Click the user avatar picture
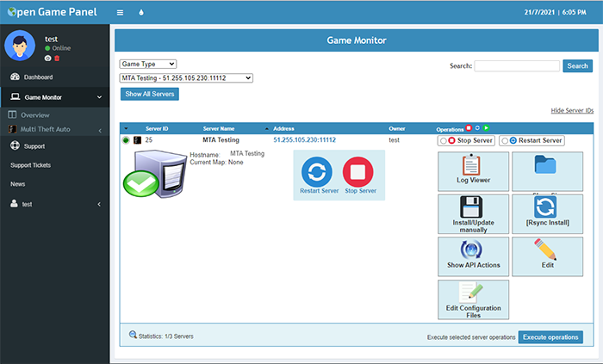This screenshot has height=364, width=603. pos(20,46)
